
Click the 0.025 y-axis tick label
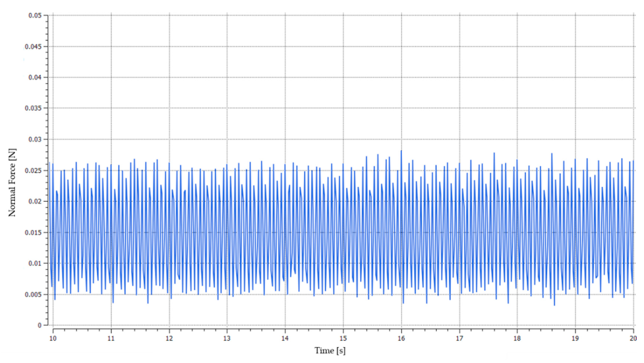point(33,171)
